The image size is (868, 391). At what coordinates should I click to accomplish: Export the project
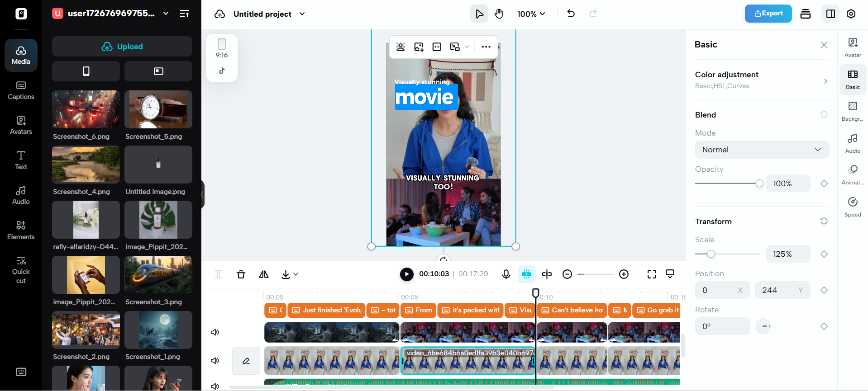768,14
